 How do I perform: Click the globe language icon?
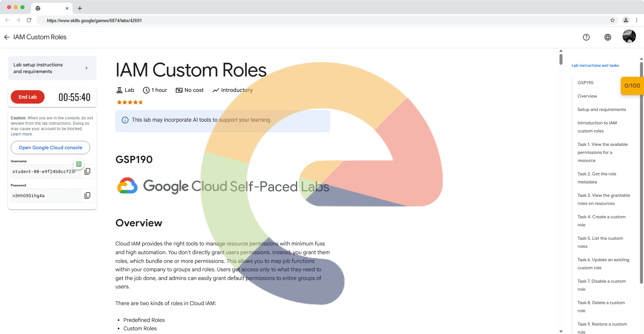pyautogui.click(x=607, y=37)
